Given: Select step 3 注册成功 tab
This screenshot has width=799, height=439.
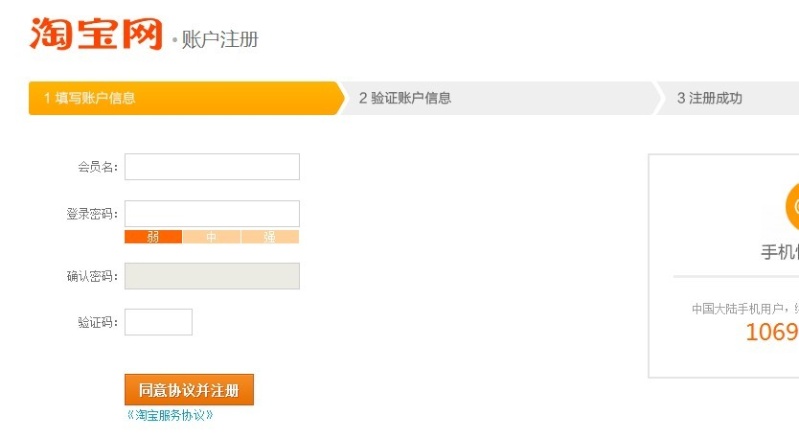Looking at the screenshot, I should click(727, 98).
